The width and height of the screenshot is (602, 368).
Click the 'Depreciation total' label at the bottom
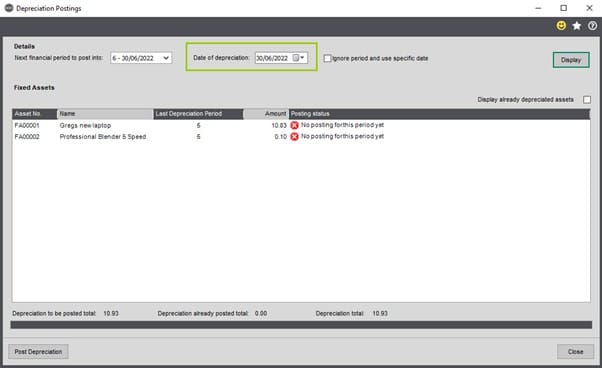point(339,314)
